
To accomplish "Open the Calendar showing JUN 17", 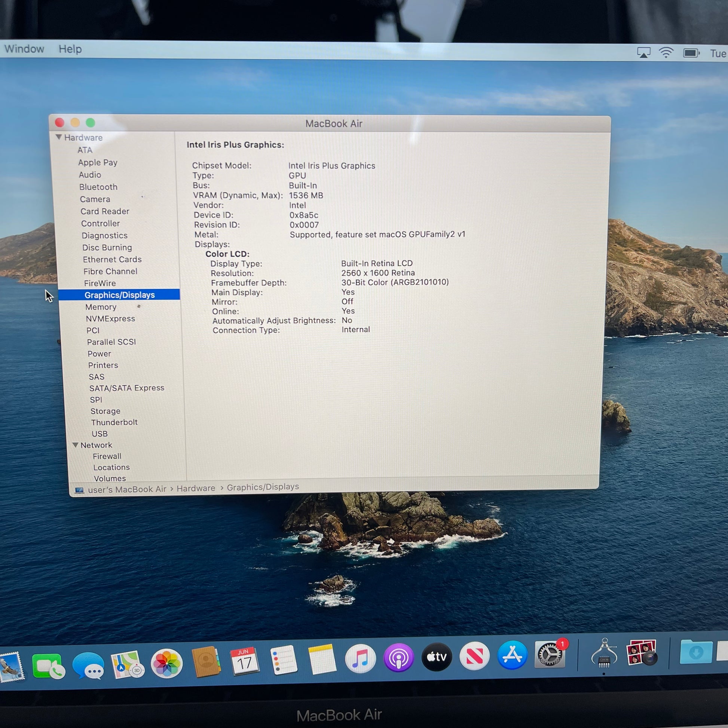I will coord(245,661).
